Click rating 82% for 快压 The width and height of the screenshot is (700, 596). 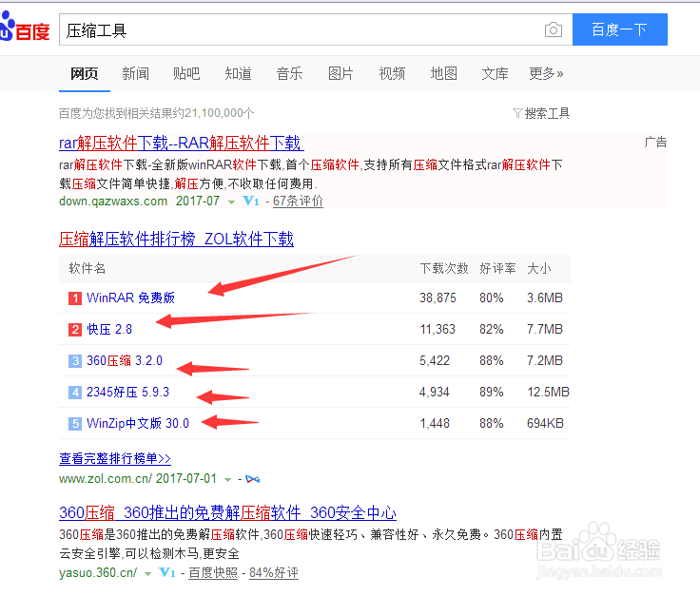point(492,330)
